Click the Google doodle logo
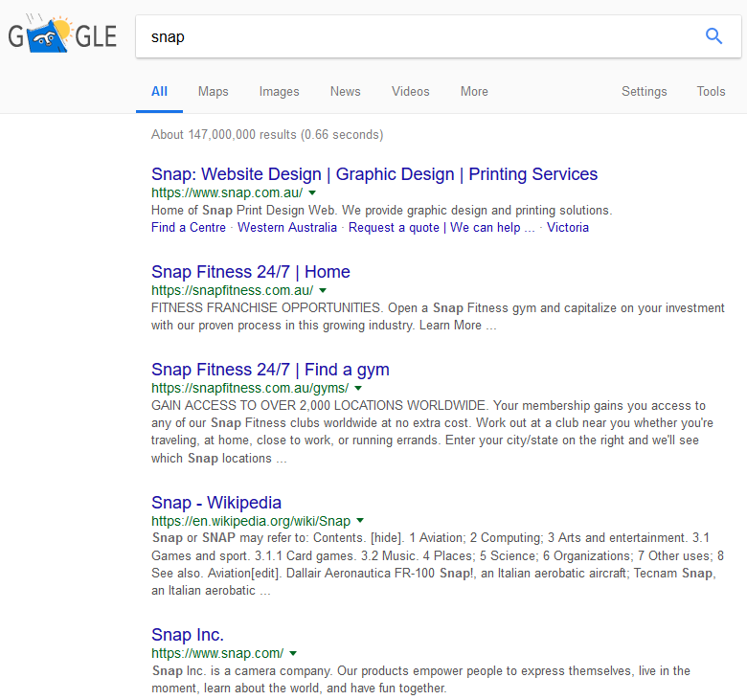 click(62, 34)
